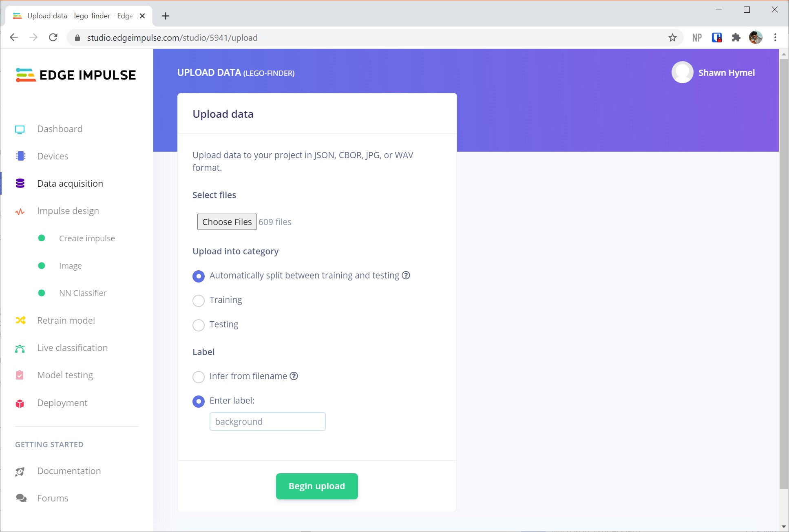789x532 pixels.
Task: Click the background label text field
Action: click(267, 421)
